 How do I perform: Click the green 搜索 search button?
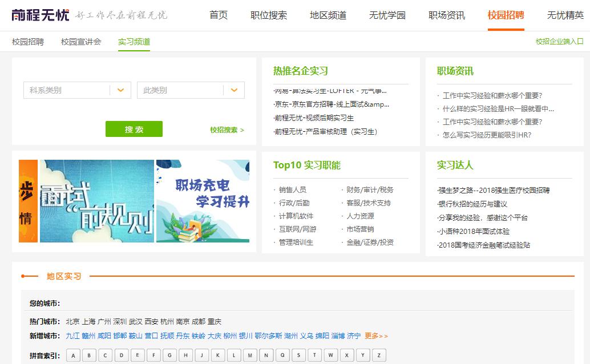[134, 129]
